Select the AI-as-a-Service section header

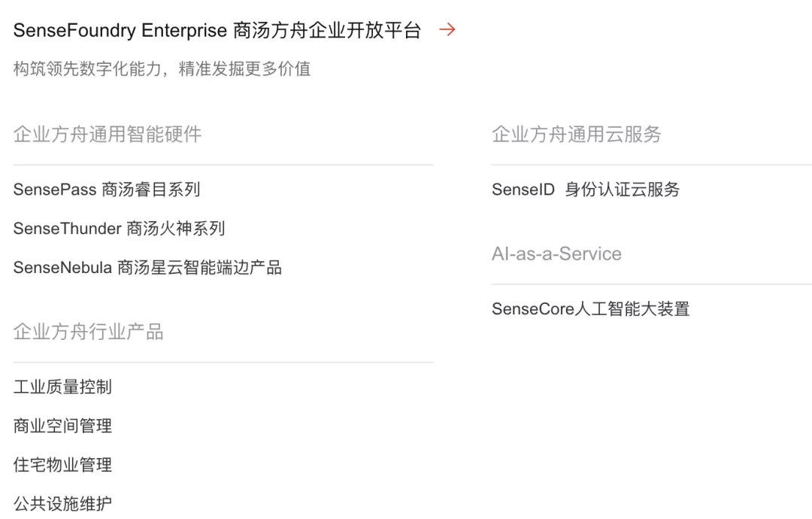click(x=556, y=254)
